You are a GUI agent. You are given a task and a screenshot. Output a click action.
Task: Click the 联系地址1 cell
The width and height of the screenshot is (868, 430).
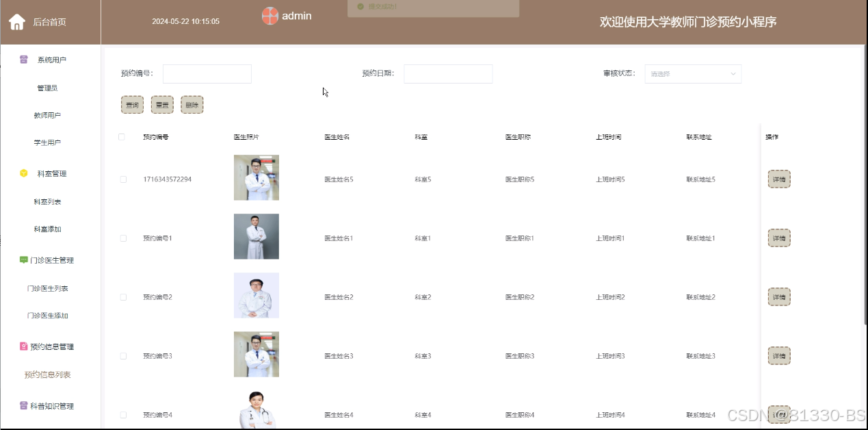coord(700,238)
